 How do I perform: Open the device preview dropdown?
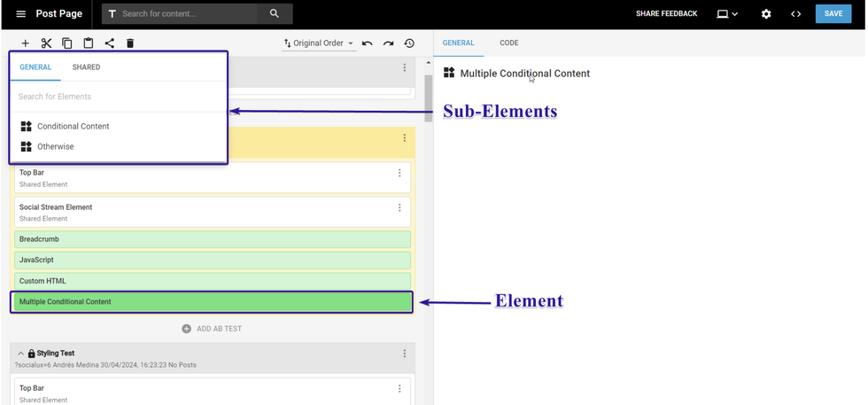coord(727,14)
